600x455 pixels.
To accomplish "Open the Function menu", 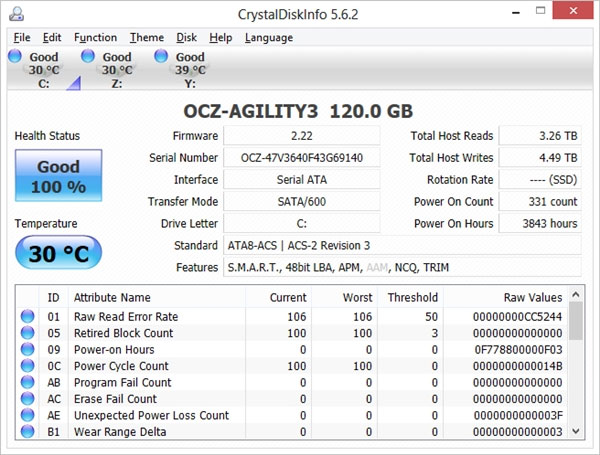I will (x=95, y=38).
